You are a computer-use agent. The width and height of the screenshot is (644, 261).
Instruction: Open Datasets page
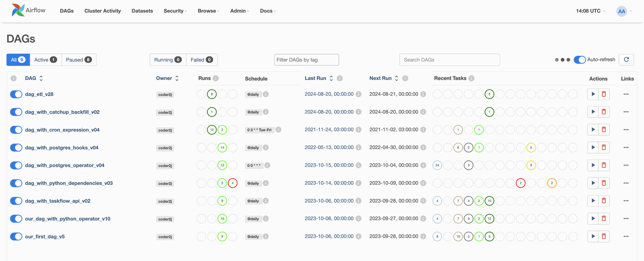[x=142, y=11]
